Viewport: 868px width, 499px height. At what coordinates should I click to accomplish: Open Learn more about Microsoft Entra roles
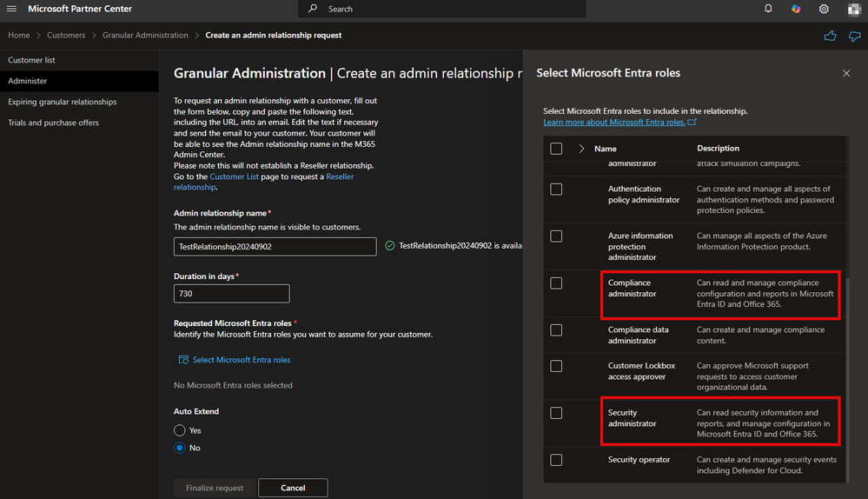tap(614, 122)
